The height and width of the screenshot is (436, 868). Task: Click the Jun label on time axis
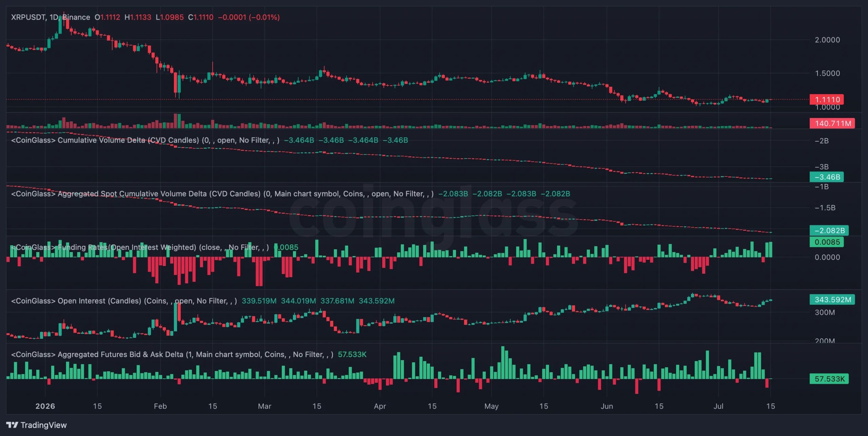coord(607,406)
